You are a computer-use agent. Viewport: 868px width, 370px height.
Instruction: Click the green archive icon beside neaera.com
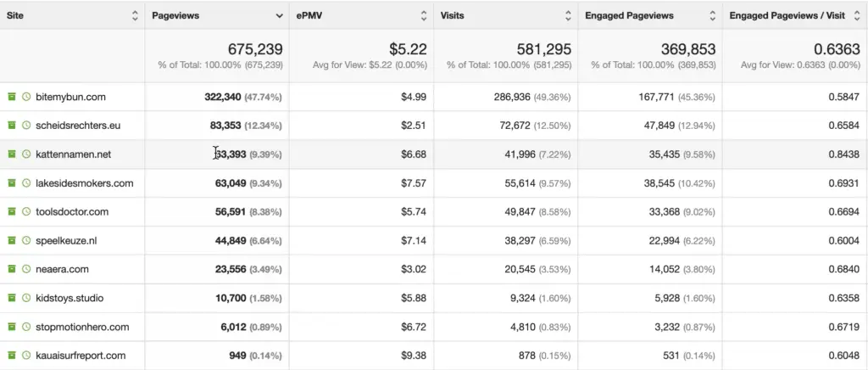tap(12, 269)
